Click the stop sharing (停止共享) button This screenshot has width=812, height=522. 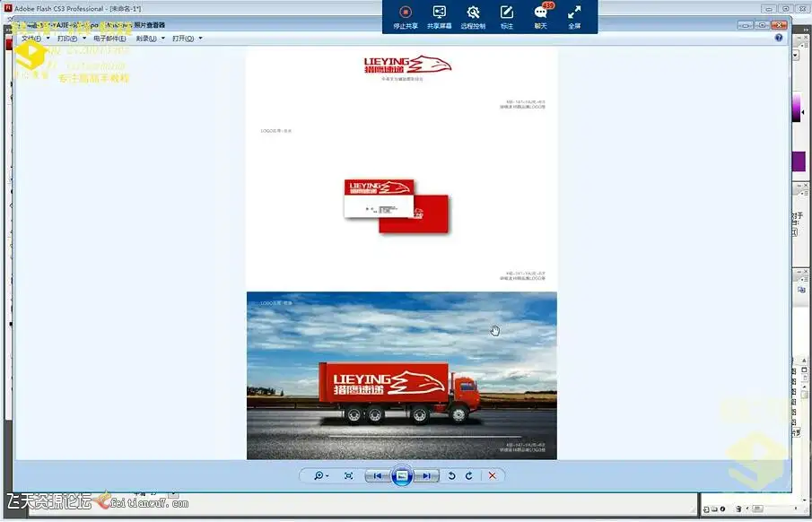[x=405, y=17]
